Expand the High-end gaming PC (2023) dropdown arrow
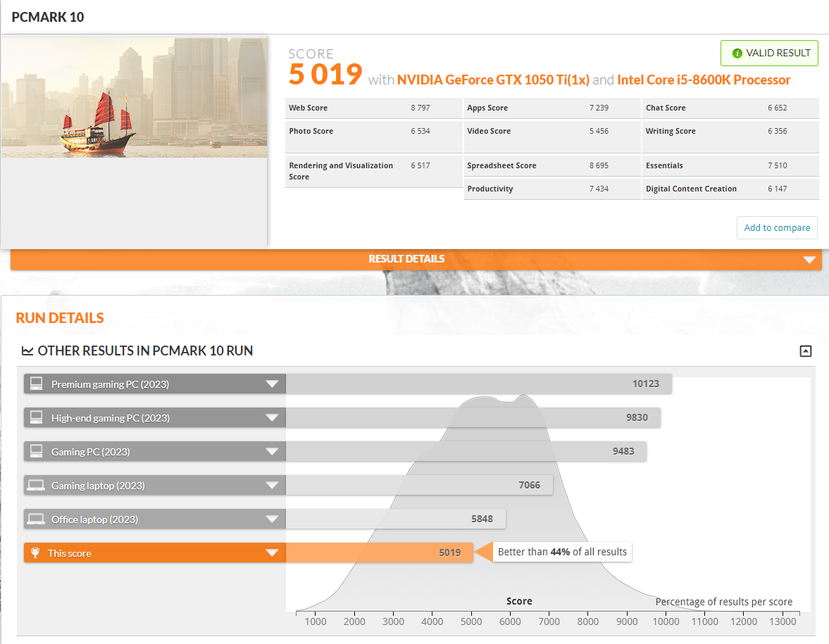 (272, 418)
